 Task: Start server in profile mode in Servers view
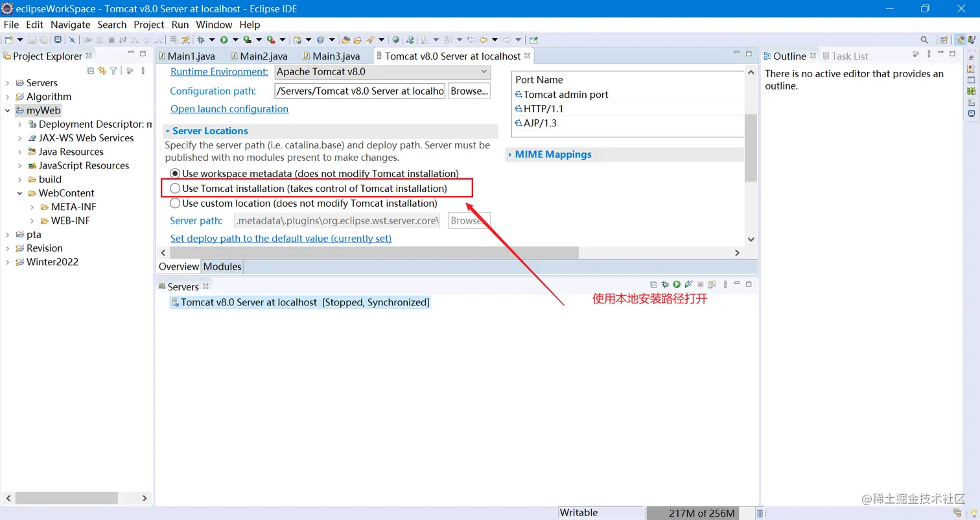(689, 285)
